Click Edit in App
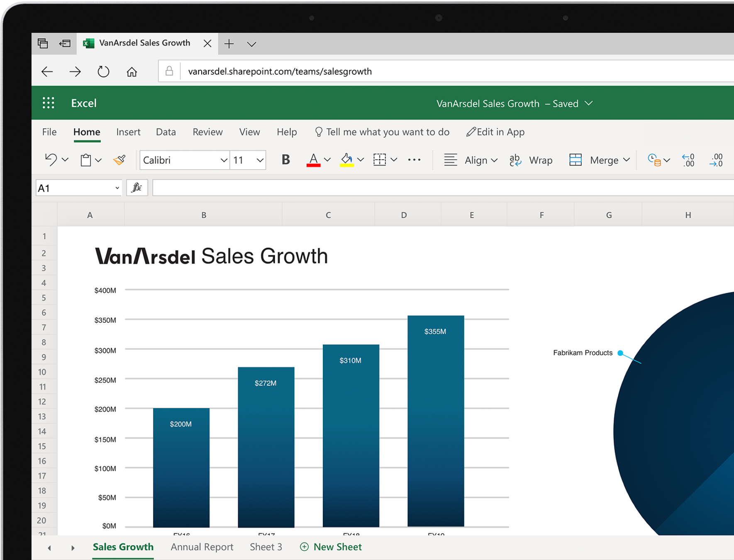Viewport: 734px width, 560px height. [495, 132]
